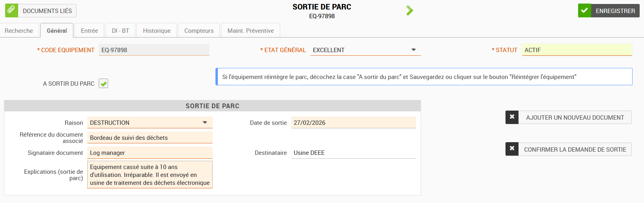Select the Maint. Préventive tab
This screenshot has height=203, width=644.
click(x=251, y=31)
